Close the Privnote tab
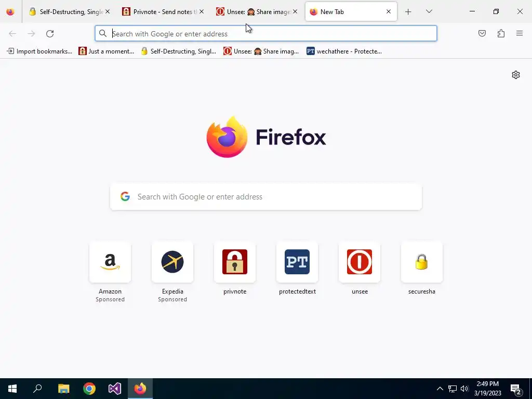The height and width of the screenshot is (399, 532). [x=202, y=11]
